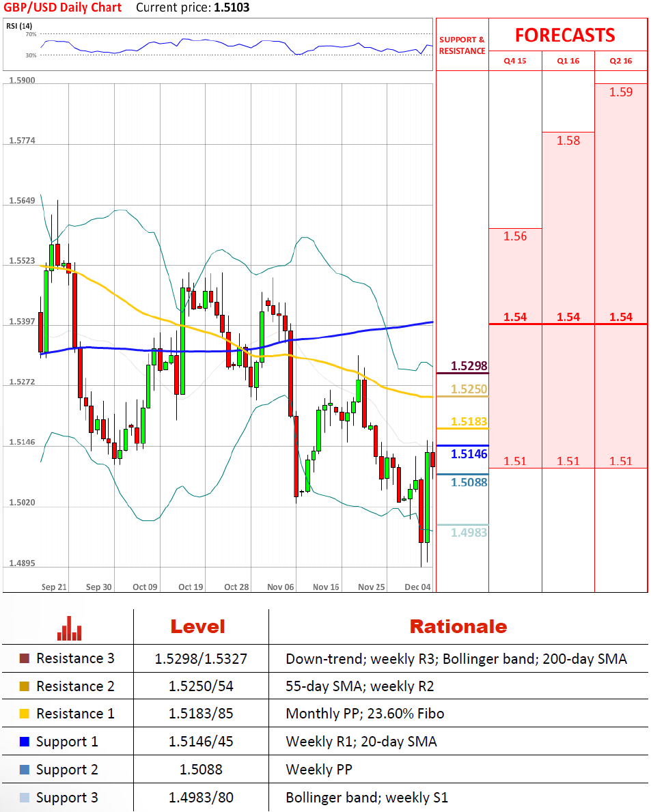This screenshot has width=651, height=812.
Task: Click the 1.5298 resistance level marker
Action: coord(469,366)
